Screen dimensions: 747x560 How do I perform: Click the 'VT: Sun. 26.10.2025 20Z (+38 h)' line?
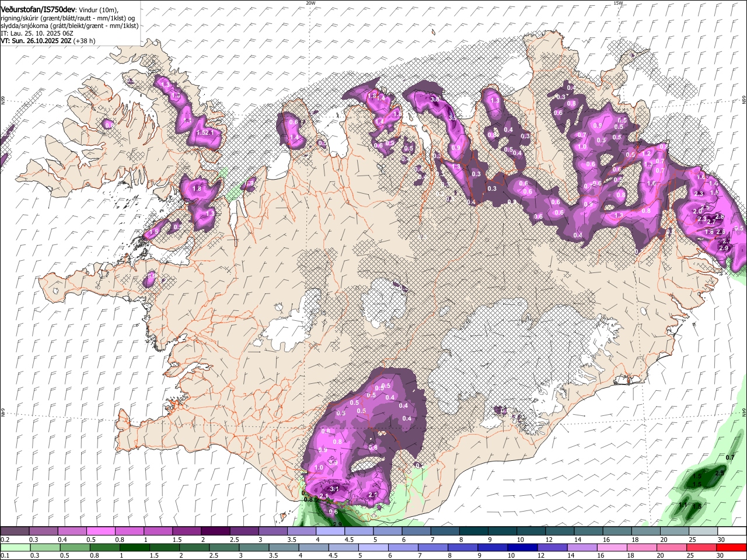point(48,41)
